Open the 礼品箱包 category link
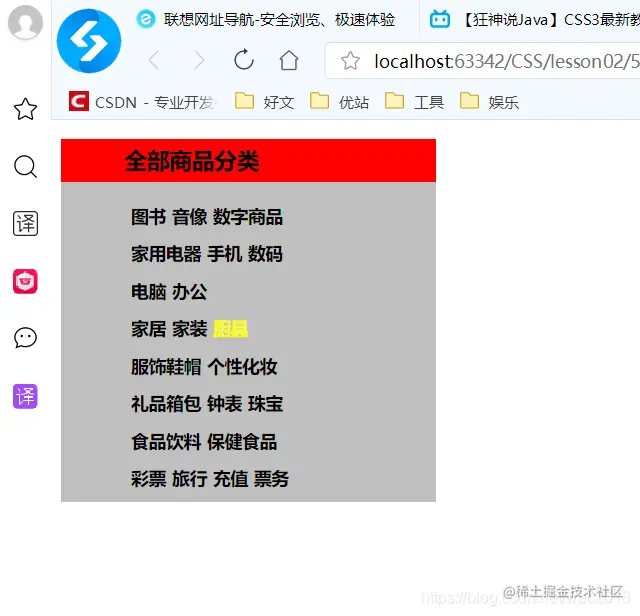 coord(166,404)
